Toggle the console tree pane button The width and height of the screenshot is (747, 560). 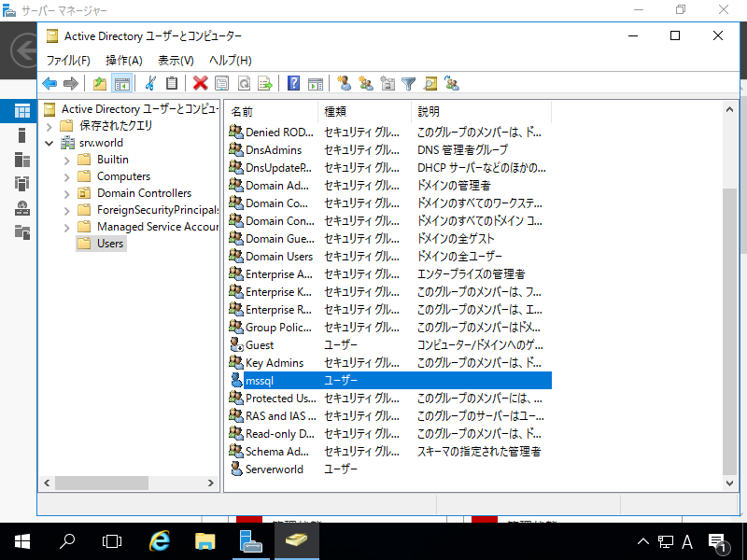pos(122,84)
